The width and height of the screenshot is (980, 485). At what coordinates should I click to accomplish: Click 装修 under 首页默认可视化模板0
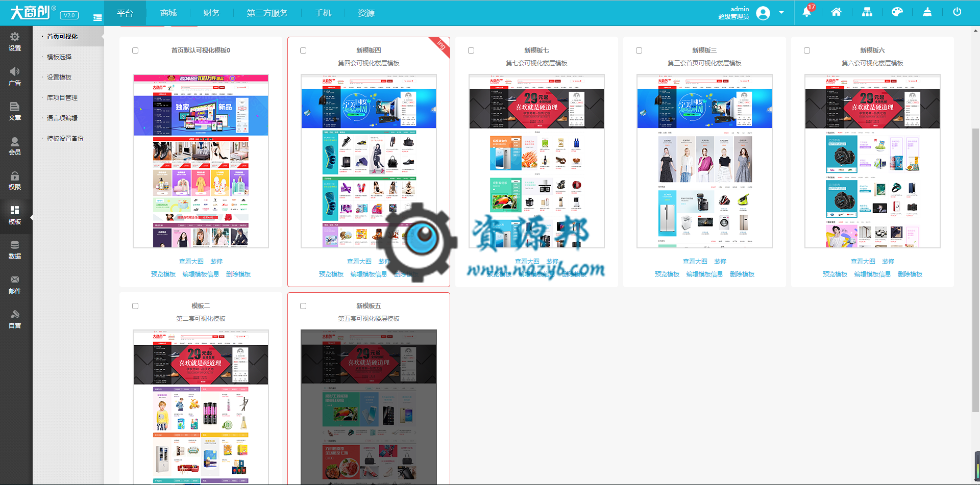[x=216, y=262]
